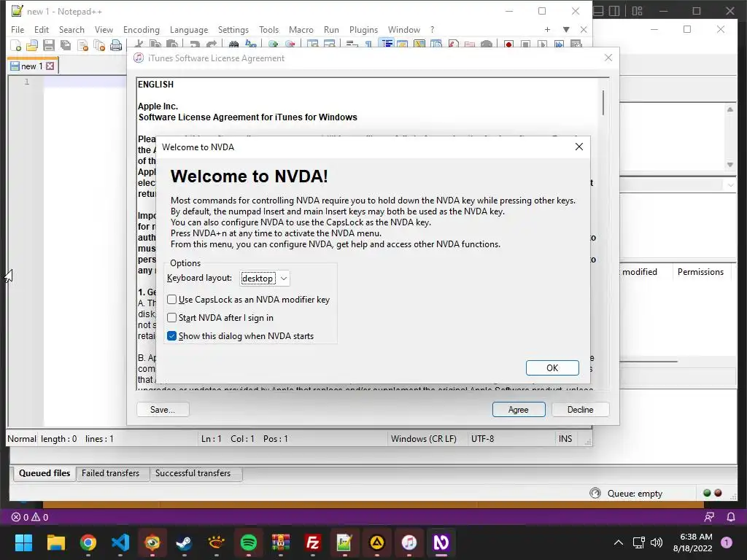Screen dimensions: 747x560
Task: Open Steam from the taskbar
Action: 184,542
